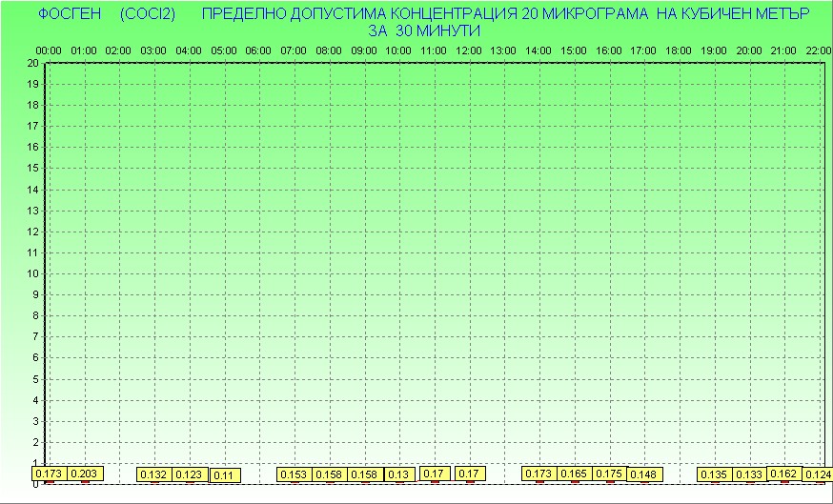Click the 0.17 label at 11:00
833x504 pixels.
[435, 474]
